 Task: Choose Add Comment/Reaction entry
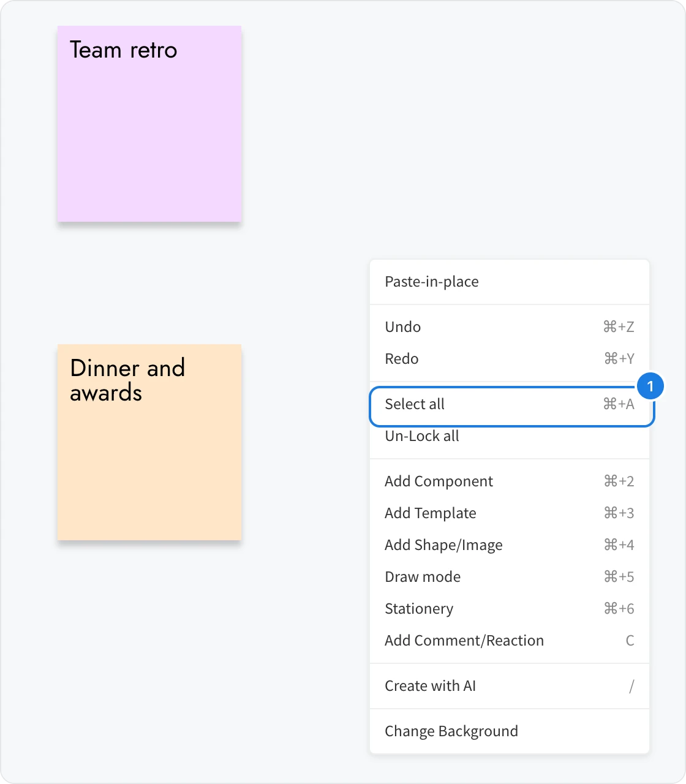click(509, 641)
